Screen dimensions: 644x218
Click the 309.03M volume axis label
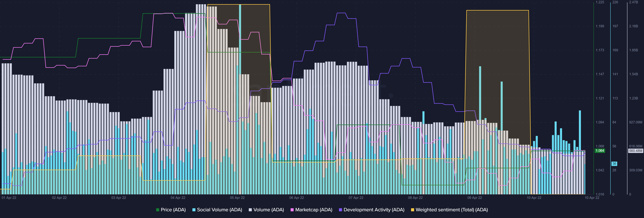pos(636,170)
